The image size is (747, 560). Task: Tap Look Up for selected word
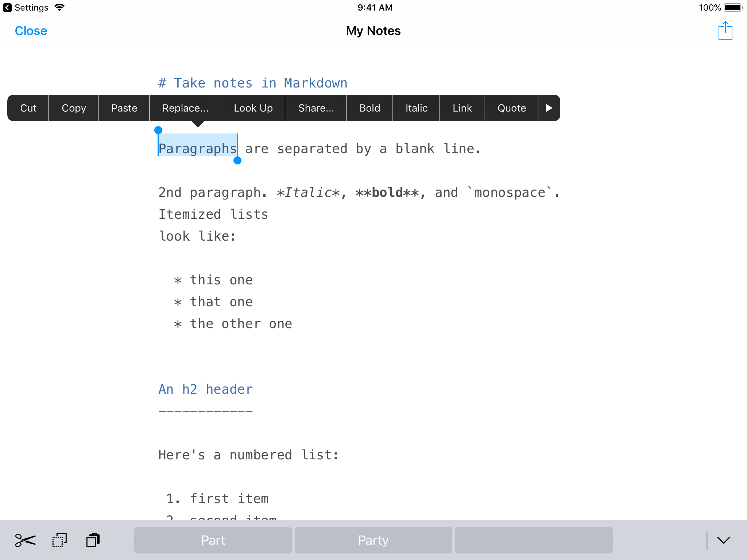(x=253, y=108)
